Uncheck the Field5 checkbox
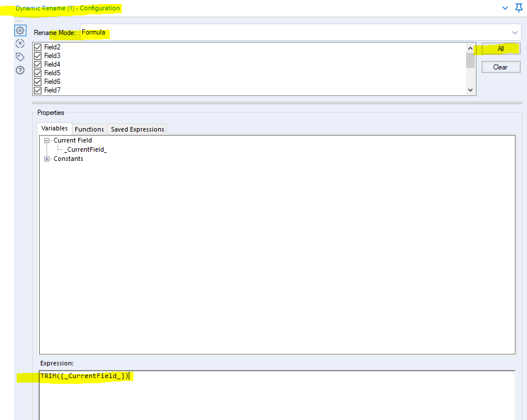This screenshot has width=527, height=420. (x=38, y=73)
